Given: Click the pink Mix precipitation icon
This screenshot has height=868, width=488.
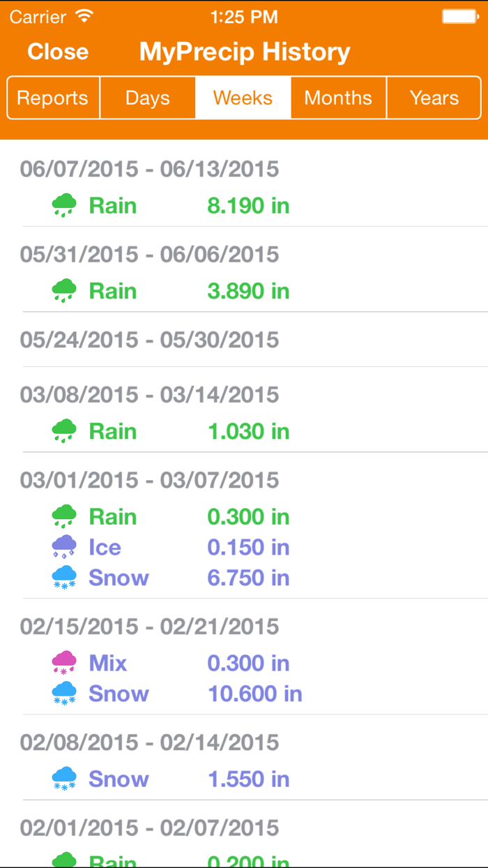Looking at the screenshot, I should tap(63, 663).
